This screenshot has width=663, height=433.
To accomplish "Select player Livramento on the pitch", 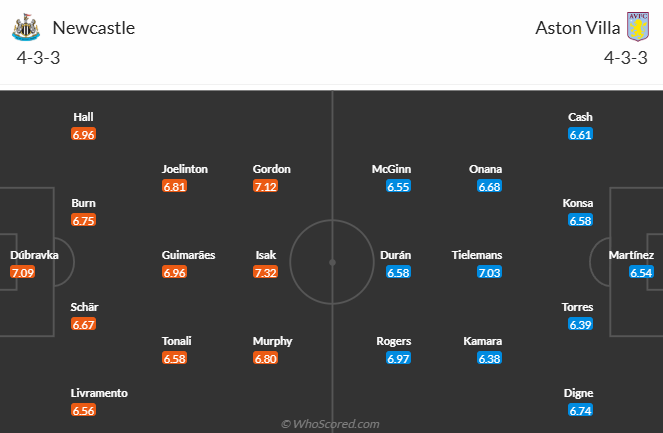I will click(98, 393).
